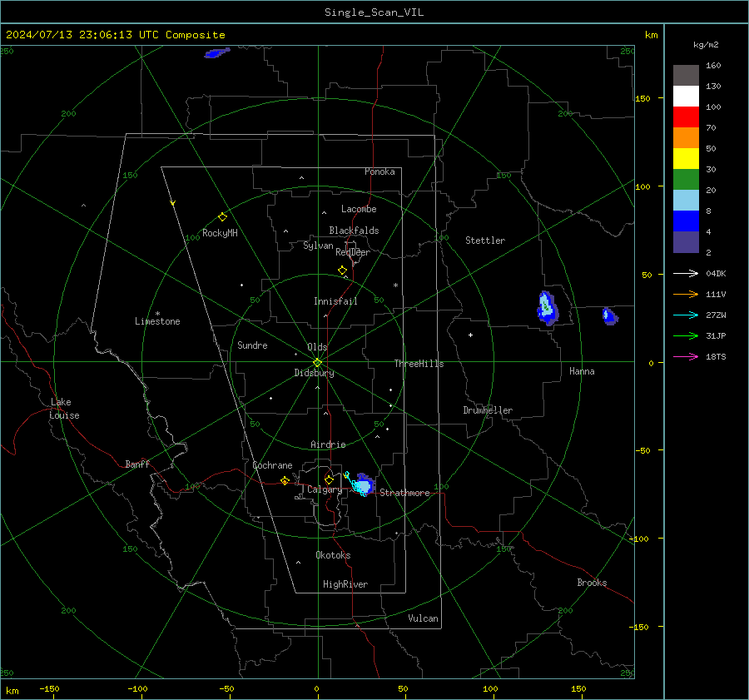Click the magenta 18TS arrow legend icon
This screenshot has height=700, width=749.
point(686,356)
